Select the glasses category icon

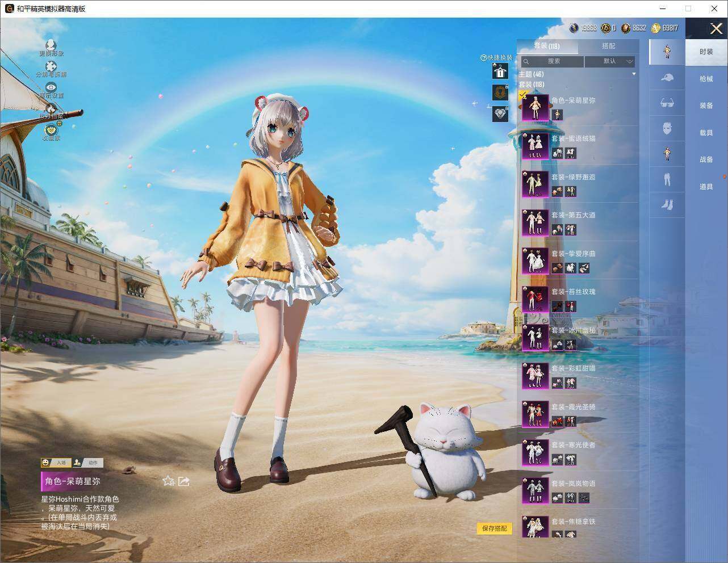[x=667, y=103]
